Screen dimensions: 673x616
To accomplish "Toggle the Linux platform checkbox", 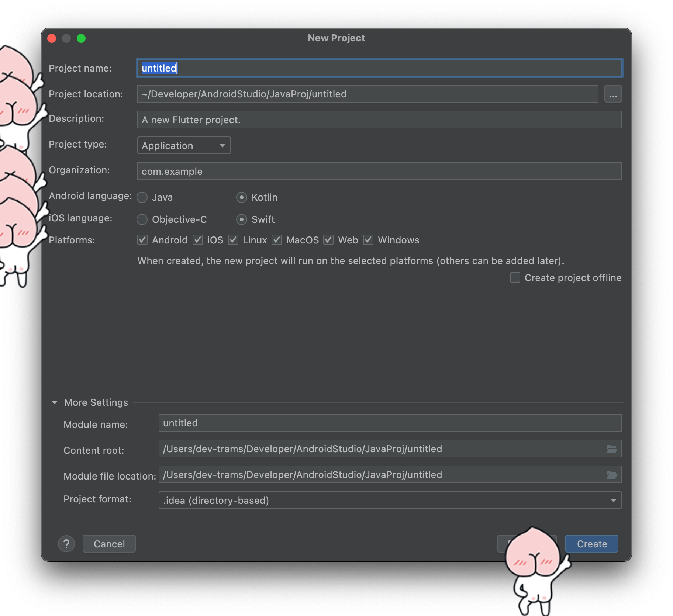I will tap(233, 240).
